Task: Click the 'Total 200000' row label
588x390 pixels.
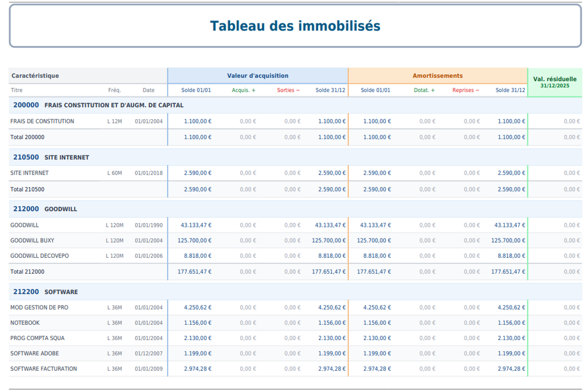Action: point(27,137)
